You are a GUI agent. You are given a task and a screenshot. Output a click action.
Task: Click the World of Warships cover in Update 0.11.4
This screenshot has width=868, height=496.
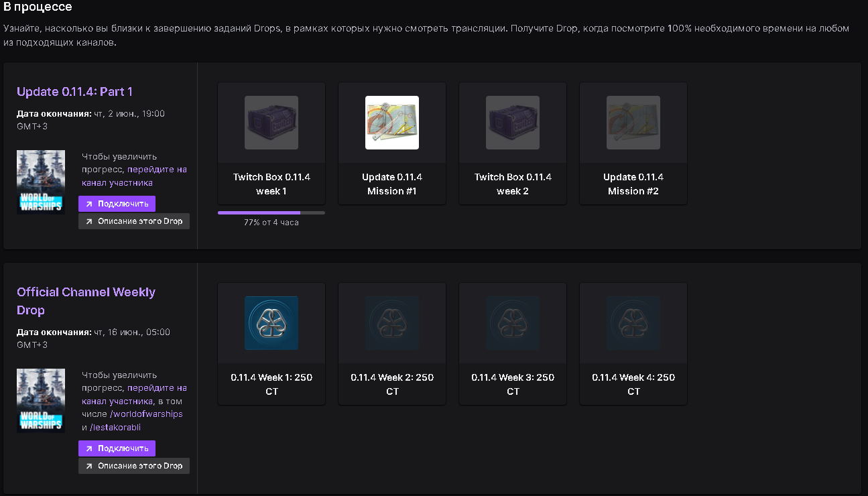[x=41, y=182]
